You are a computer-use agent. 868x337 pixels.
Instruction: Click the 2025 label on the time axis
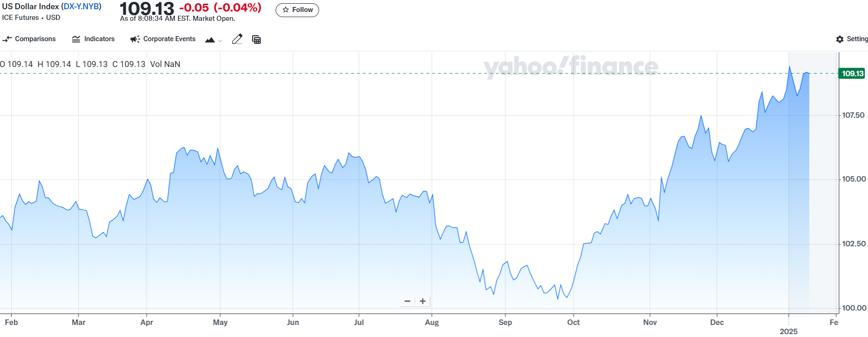click(x=789, y=331)
